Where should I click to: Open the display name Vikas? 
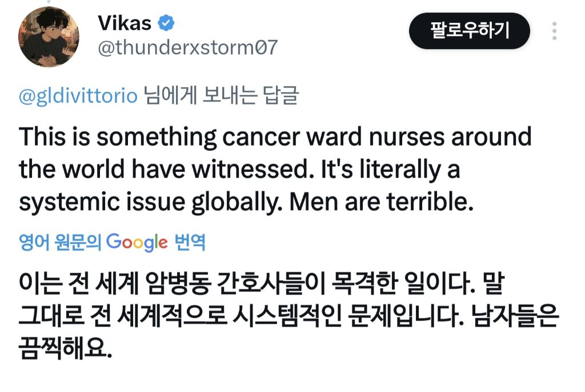(x=125, y=23)
